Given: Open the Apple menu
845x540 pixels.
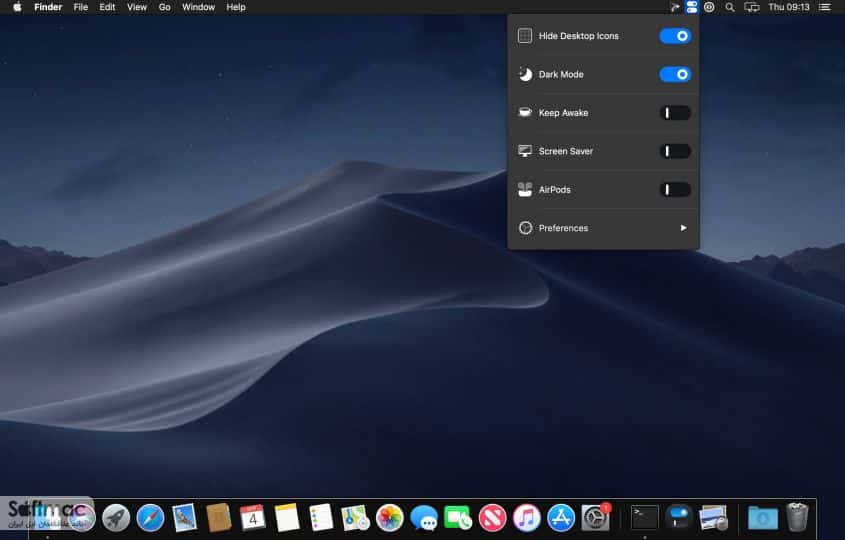Looking at the screenshot, I should (x=17, y=7).
